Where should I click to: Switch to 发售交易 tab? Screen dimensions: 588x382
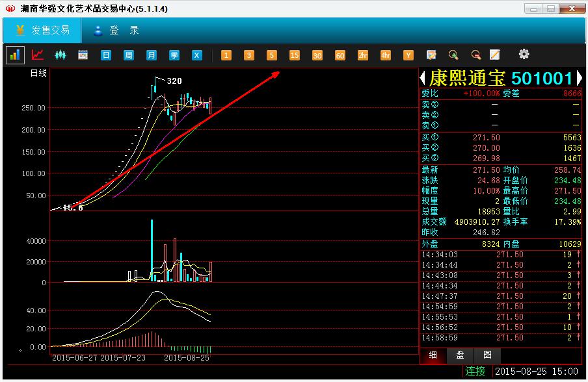point(42,30)
